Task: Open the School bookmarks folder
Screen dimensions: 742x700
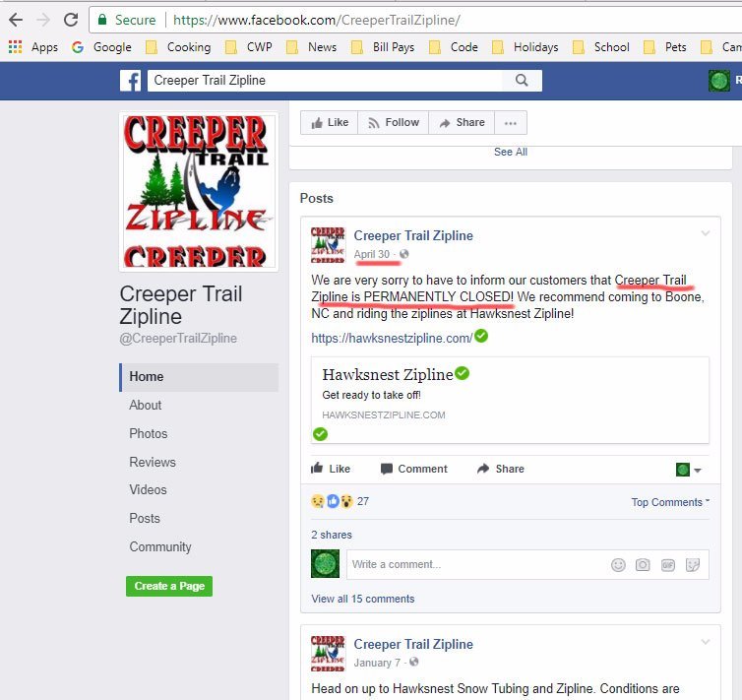Action: (600, 47)
